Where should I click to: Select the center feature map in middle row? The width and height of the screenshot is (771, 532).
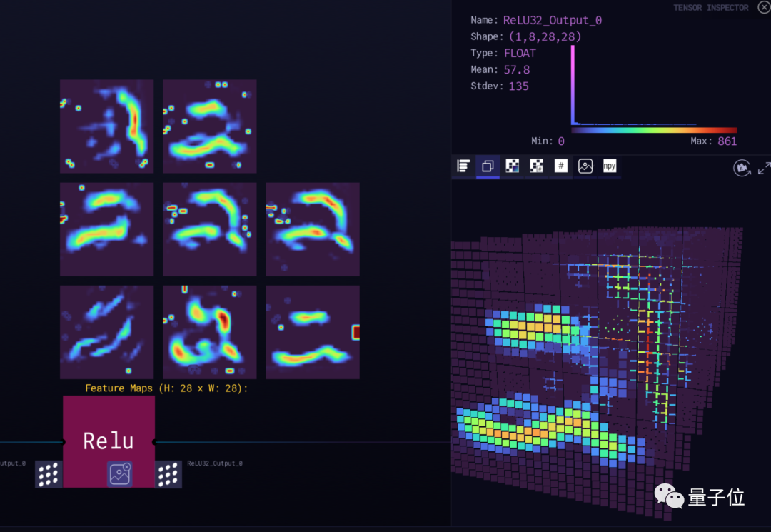pos(209,229)
